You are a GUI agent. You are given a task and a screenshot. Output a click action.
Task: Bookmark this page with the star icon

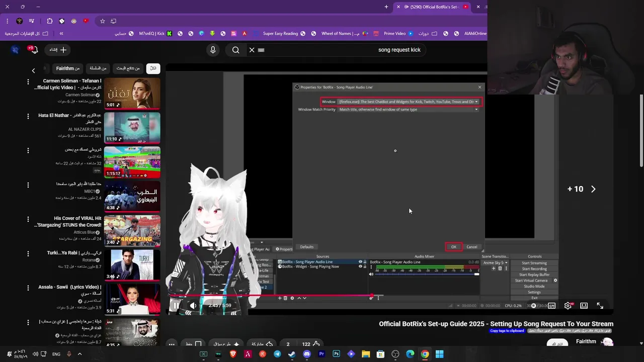click(x=103, y=21)
